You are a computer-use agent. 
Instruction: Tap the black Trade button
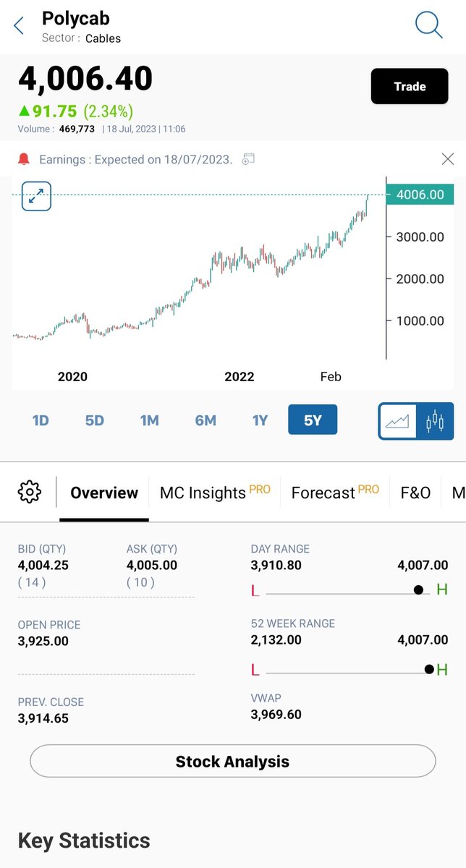click(x=410, y=87)
